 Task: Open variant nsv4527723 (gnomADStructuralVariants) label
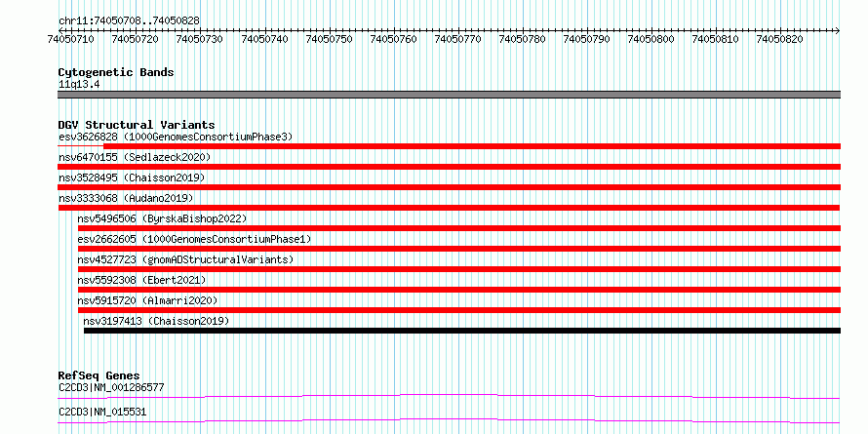pos(185,259)
